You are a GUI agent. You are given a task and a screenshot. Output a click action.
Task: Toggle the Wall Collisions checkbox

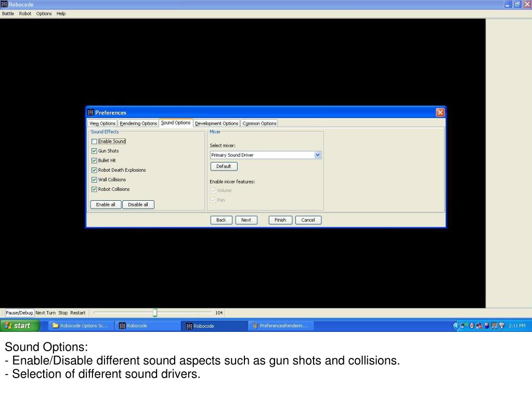click(x=94, y=180)
